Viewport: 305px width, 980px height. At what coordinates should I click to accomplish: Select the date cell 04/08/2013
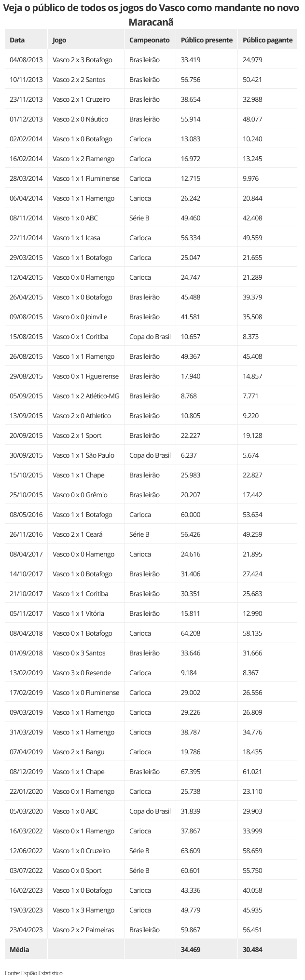26,60
